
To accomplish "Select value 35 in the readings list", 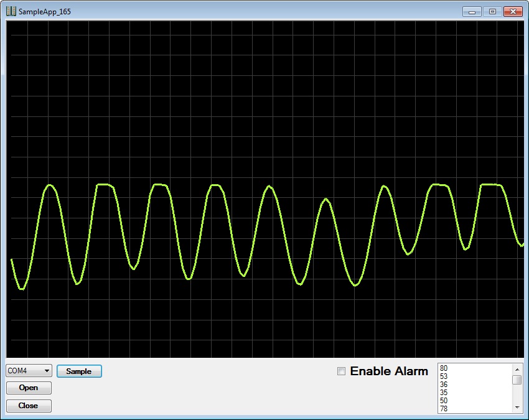I will 444,393.
